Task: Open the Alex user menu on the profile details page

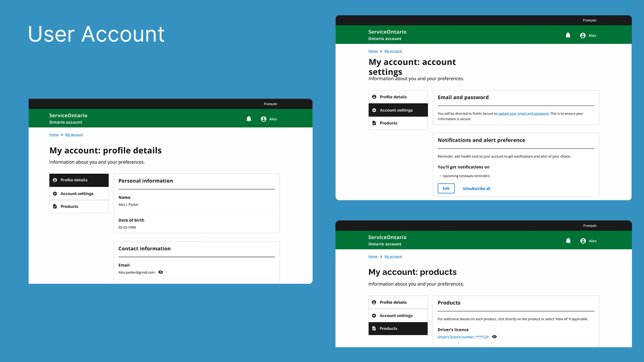Action: tap(269, 119)
